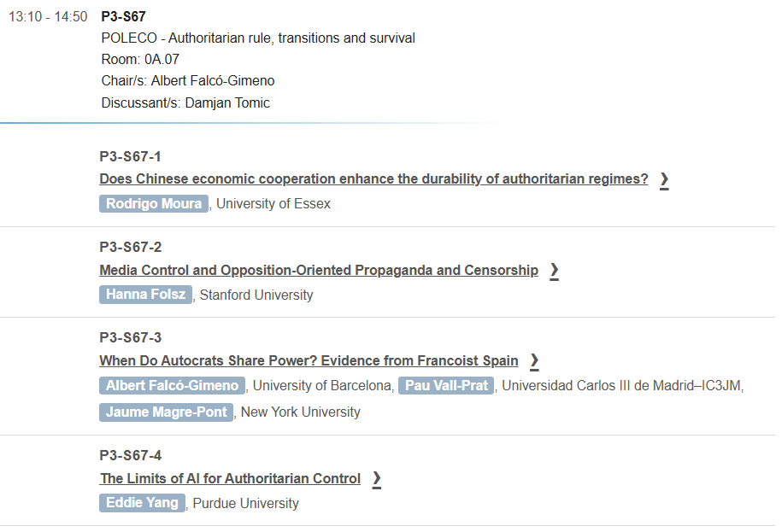Click the P3-S67-1 paper identifier
This screenshot has height=532, width=782.
130,156
